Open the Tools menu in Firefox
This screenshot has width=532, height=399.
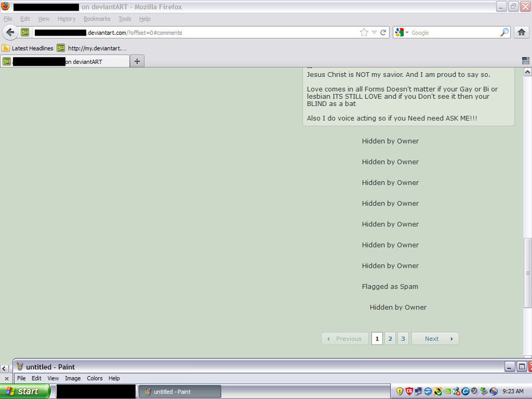pos(125,19)
